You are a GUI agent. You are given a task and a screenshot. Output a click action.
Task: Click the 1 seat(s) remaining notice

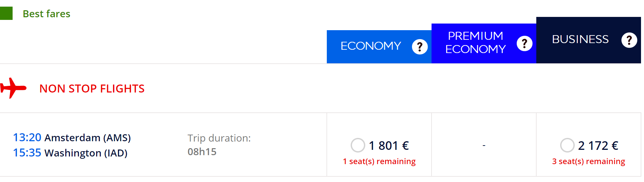tap(379, 161)
